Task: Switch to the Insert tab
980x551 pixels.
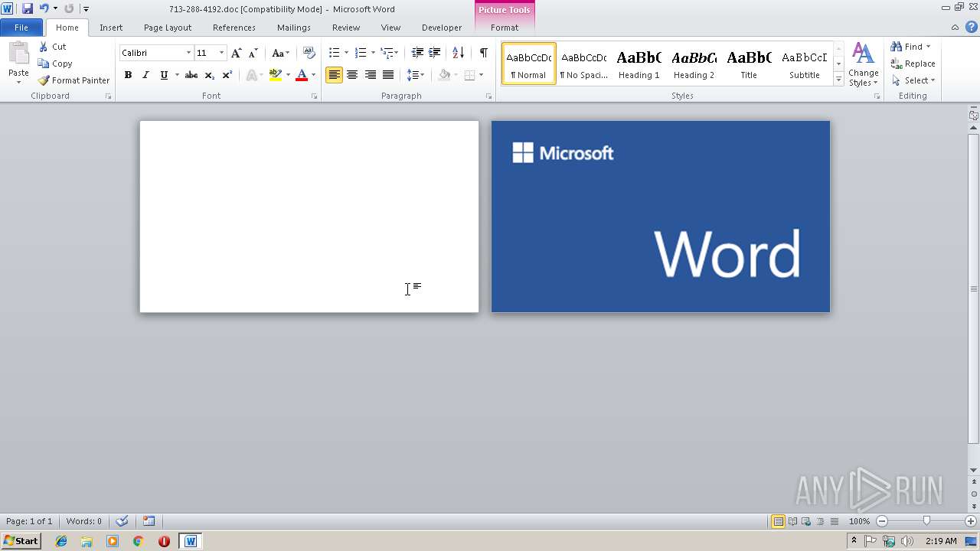Action: (111, 28)
